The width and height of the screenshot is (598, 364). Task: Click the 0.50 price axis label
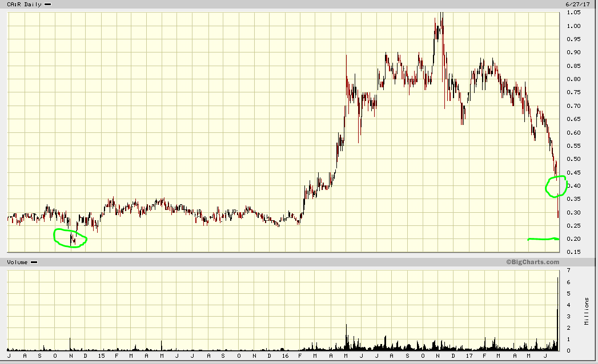(574, 159)
